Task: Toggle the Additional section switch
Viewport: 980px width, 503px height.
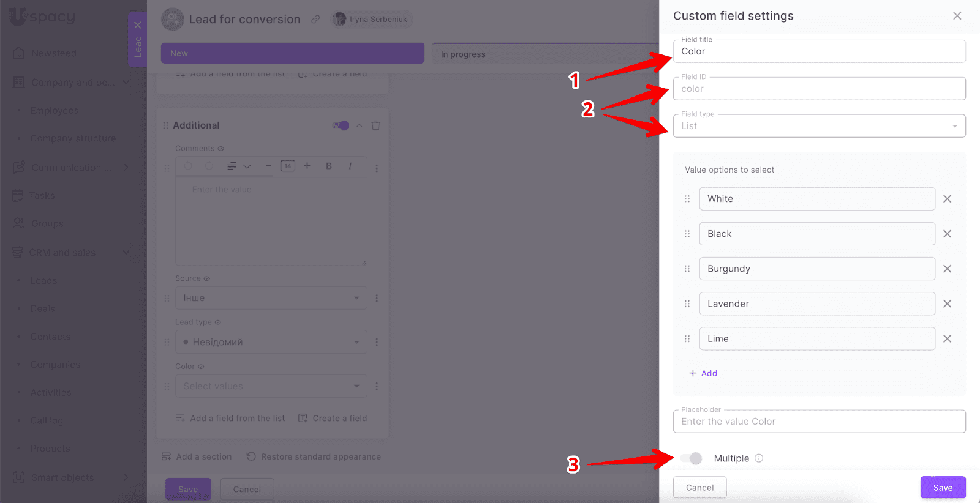Action: pyautogui.click(x=341, y=125)
